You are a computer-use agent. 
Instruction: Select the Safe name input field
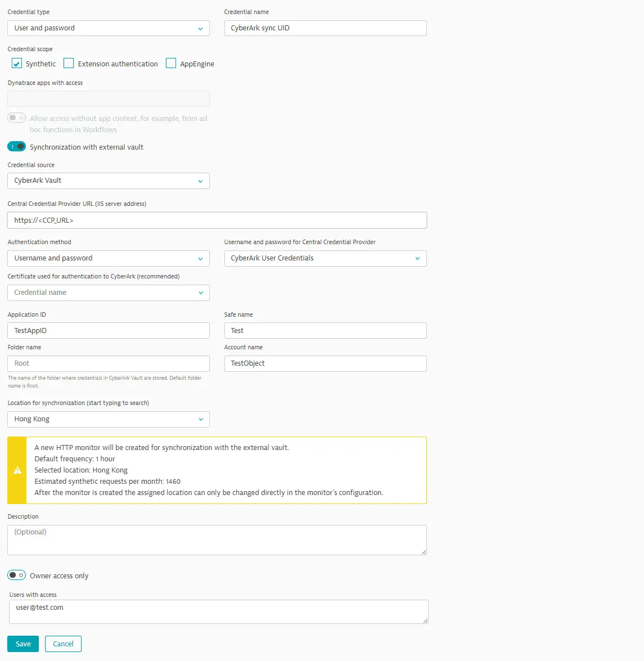click(x=325, y=330)
